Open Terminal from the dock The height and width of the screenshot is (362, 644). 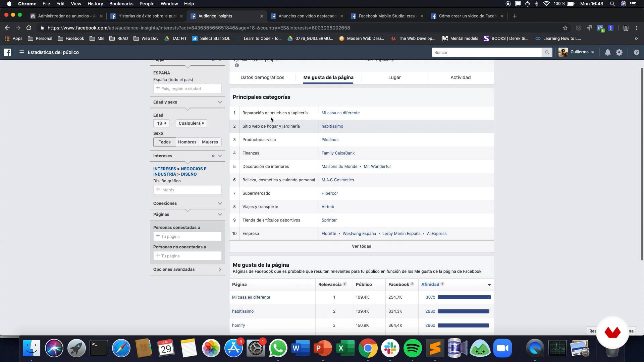pyautogui.click(x=99, y=348)
